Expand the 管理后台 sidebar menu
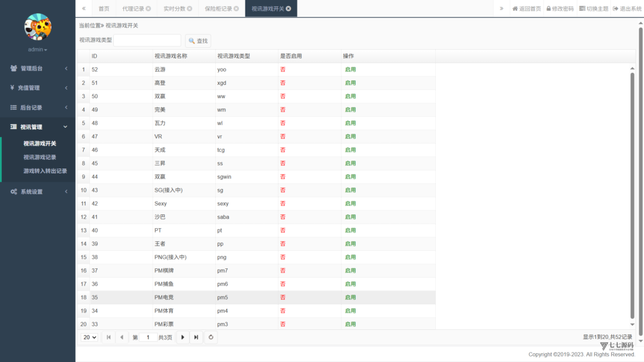 coord(38,69)
